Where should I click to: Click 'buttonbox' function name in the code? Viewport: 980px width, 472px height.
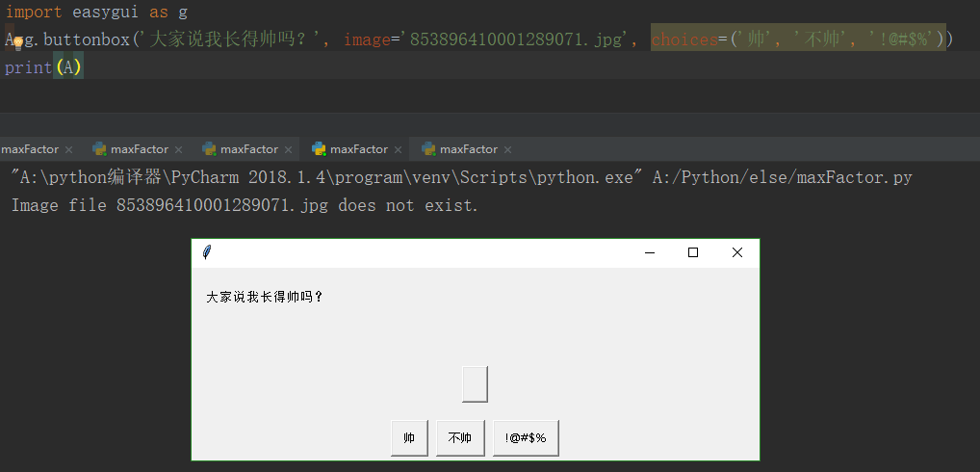(87, 39)
